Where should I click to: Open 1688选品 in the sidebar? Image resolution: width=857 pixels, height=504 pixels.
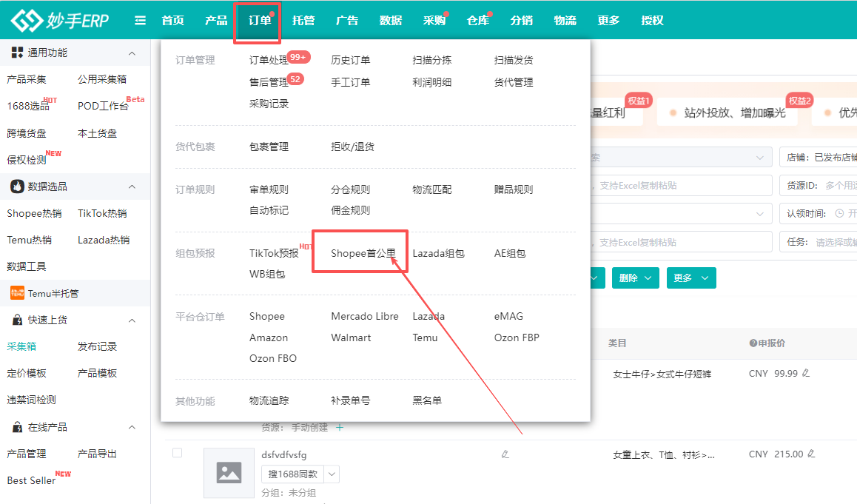pyautogui.click(x=28, y=106)
